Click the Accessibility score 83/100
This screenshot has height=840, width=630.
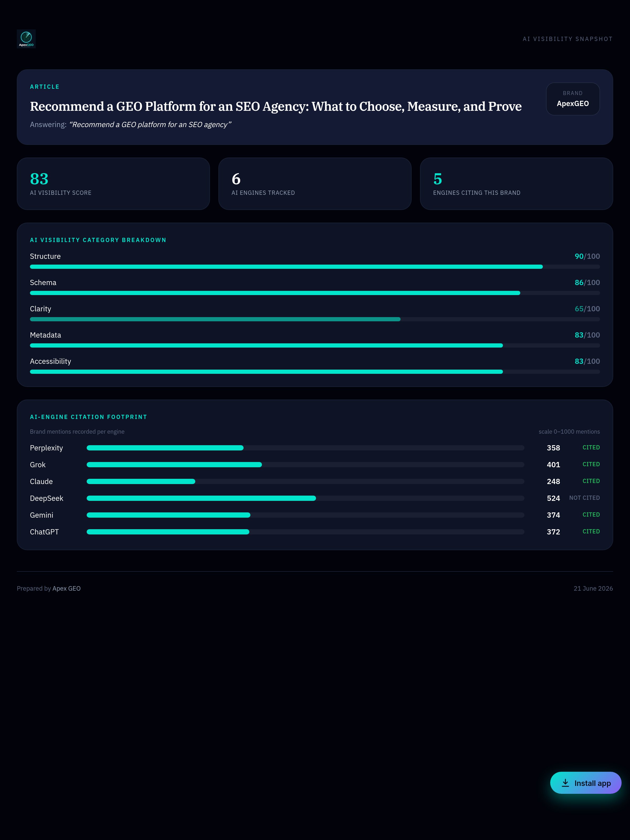point(587,361)
